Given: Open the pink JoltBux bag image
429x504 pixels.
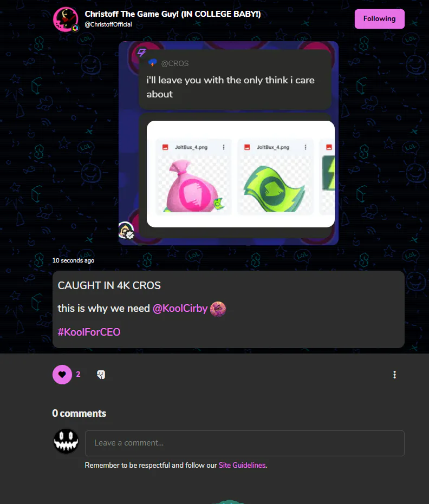Looking at the screenshot, I should click(x=193, y=186).
